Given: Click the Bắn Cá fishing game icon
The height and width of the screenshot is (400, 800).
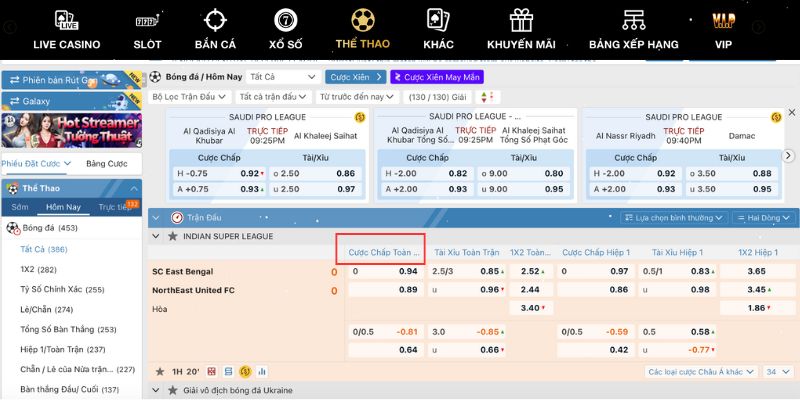Looking at the screenshot, I should [215, 20].
